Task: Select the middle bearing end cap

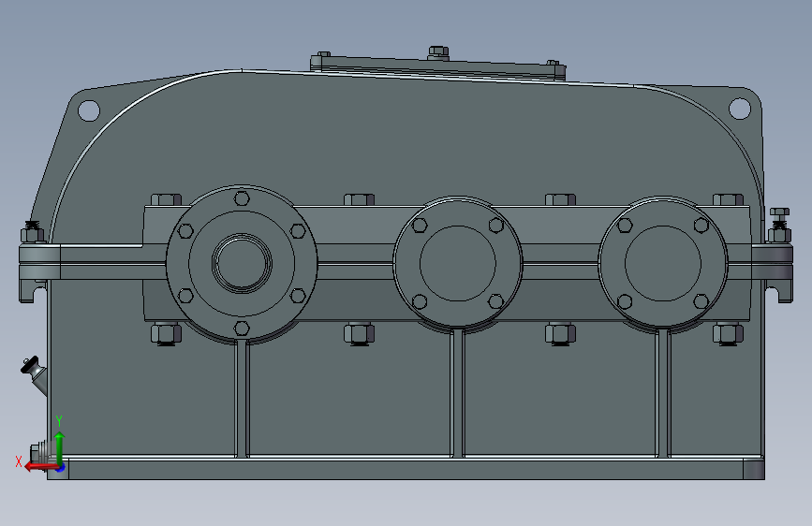Action: point(458,262)
